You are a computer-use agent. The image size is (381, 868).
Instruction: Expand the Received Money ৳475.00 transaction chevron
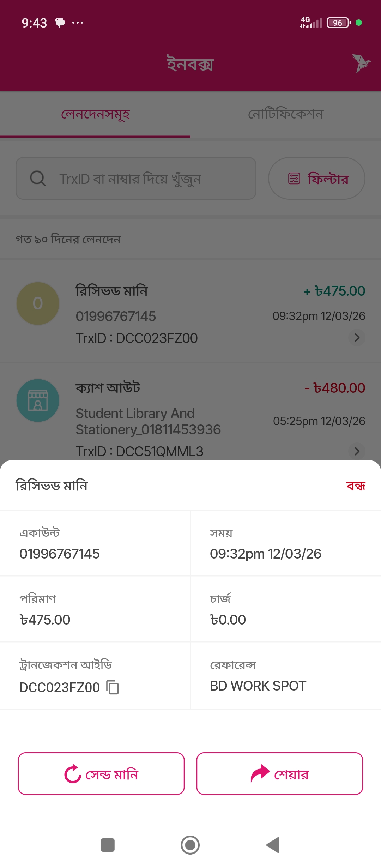pos(357,338)
